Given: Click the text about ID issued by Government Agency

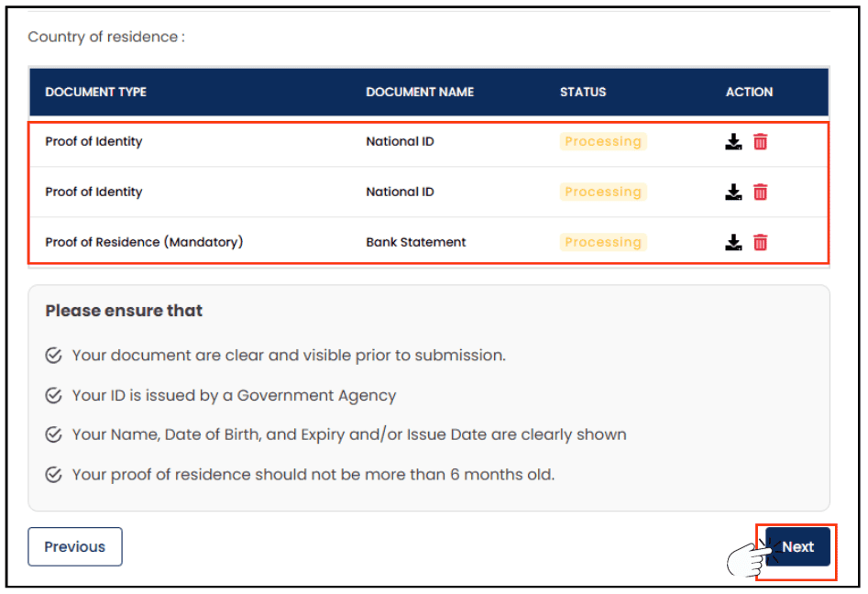Looking at the screenshot, I should coord(234,396).
